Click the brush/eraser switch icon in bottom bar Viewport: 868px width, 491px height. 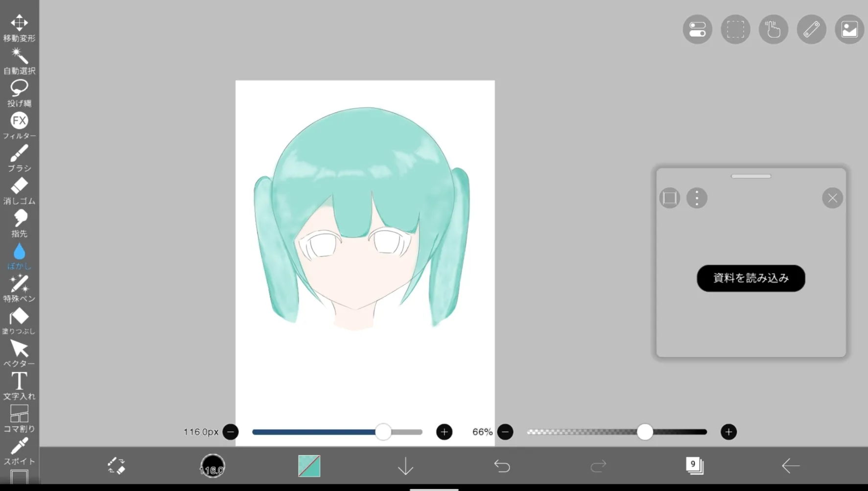117,466
